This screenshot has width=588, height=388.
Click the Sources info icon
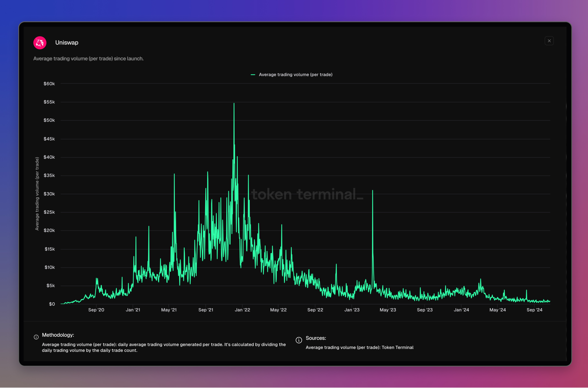[x=299, y=340]
